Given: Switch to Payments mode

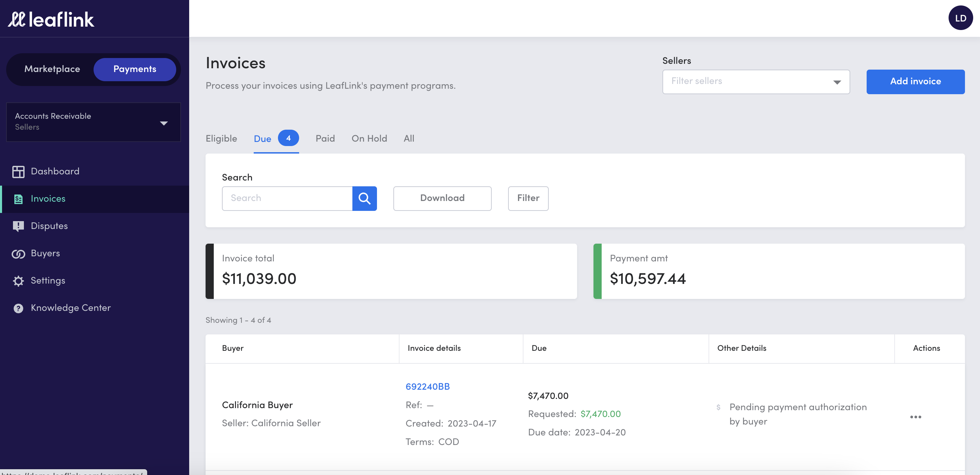Looking at the screenshot, I should [x=135, y=69].
